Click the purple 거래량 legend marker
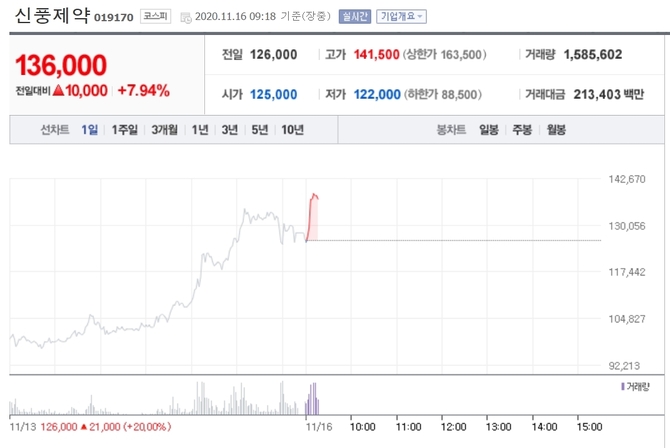670x448 pixels. coord(622,385)
